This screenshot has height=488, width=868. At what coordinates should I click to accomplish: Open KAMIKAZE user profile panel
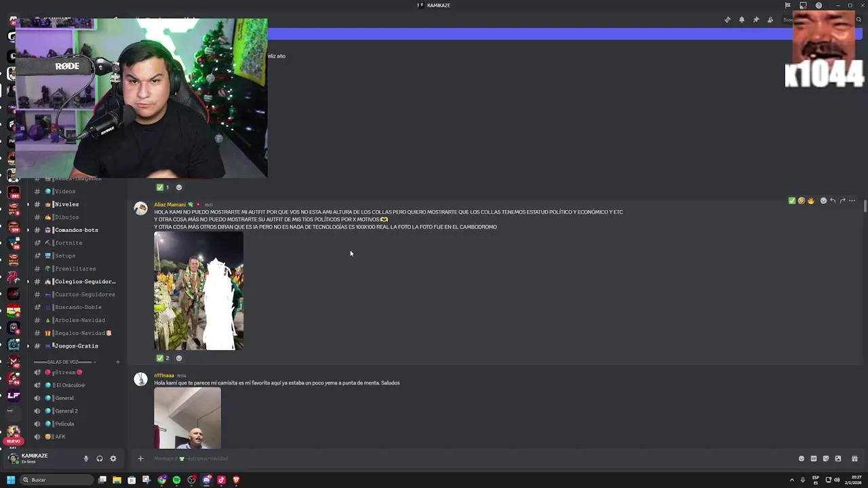(41, 459)
